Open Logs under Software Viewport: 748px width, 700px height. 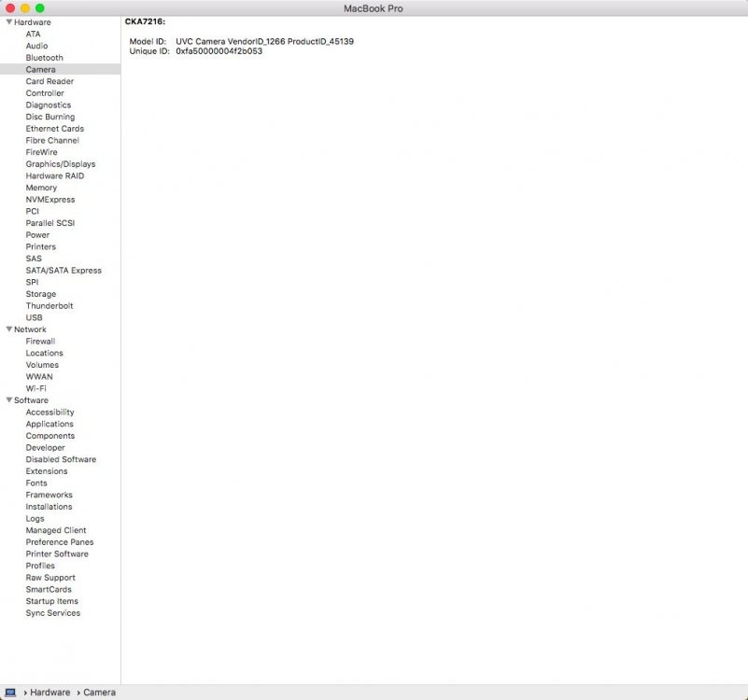35,519
